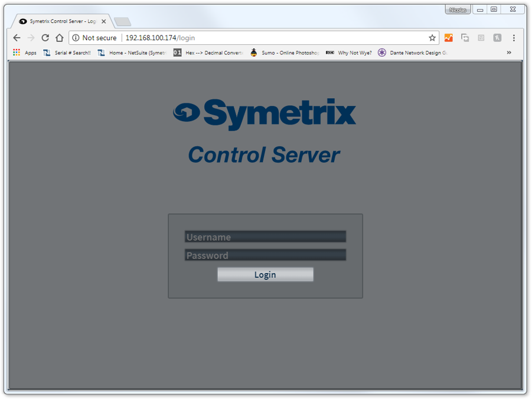Click the Symetrix logo
The image size is (532, 399).
pos(265,114)
